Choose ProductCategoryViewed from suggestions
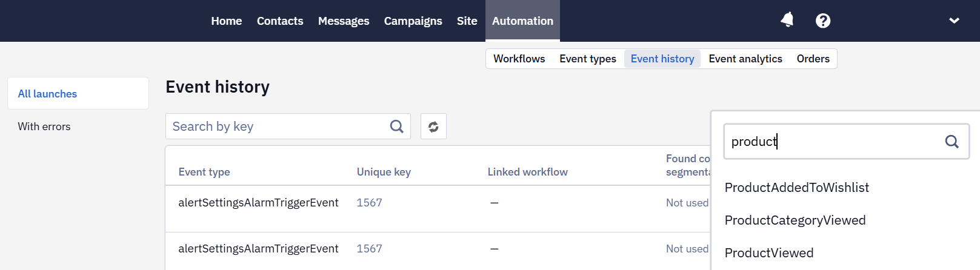The width and height of the screenshot is (980, 270). (795, 220)
